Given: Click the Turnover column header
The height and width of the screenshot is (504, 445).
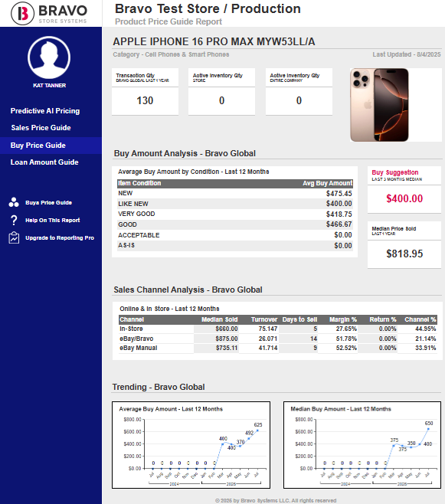Looking at the screenshot, I should click(x=264, y=319).
